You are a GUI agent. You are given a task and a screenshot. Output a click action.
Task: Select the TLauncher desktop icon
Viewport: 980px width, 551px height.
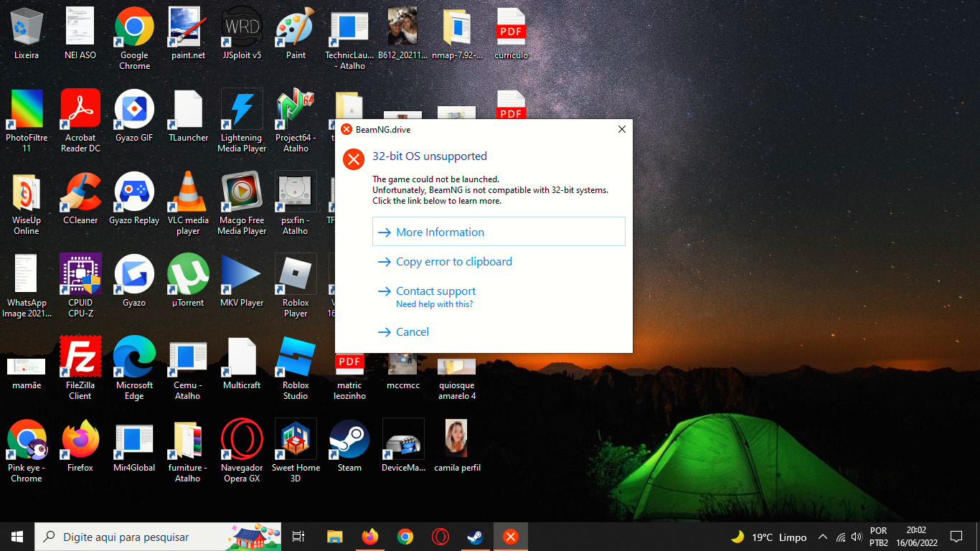[x=188, y=109]
